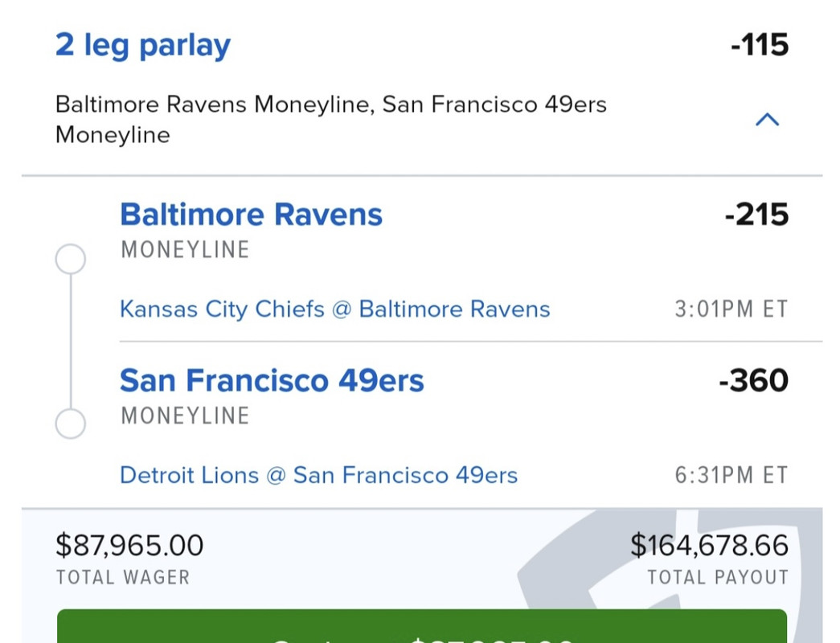
Task: Click the TOTAL PAYOUT label
Action: (718, 577)
